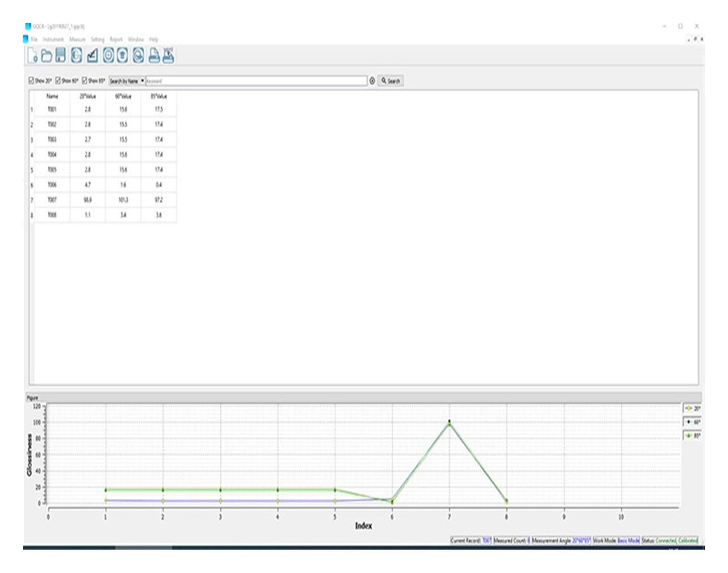Toggle the Show 60° checkbox
The width and height of the screenshot is (728, 573).
[58, 81]
